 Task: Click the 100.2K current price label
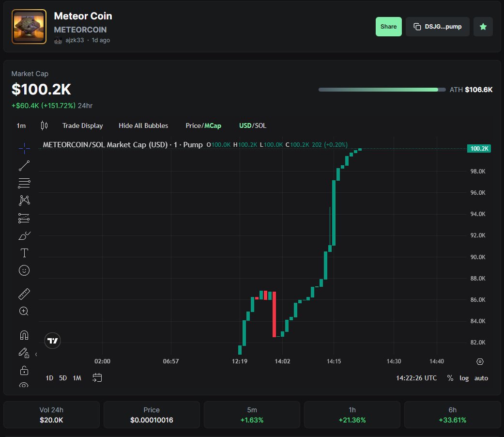(479, 149)
